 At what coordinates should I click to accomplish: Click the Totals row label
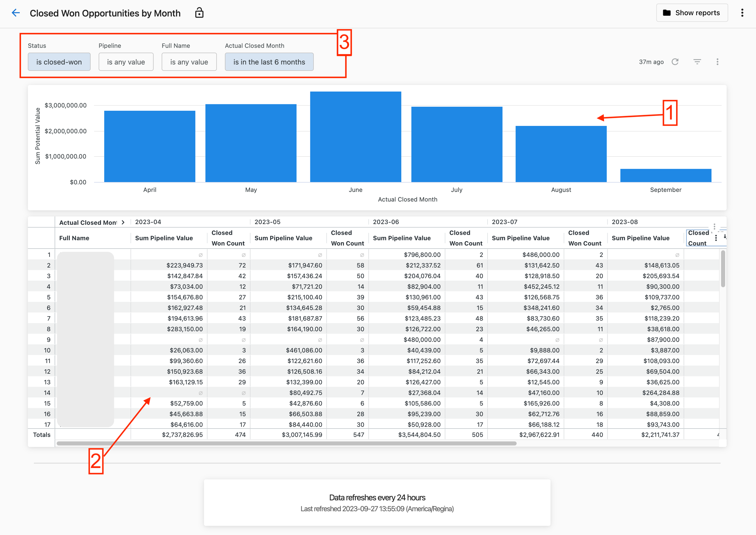coord(42,435)
